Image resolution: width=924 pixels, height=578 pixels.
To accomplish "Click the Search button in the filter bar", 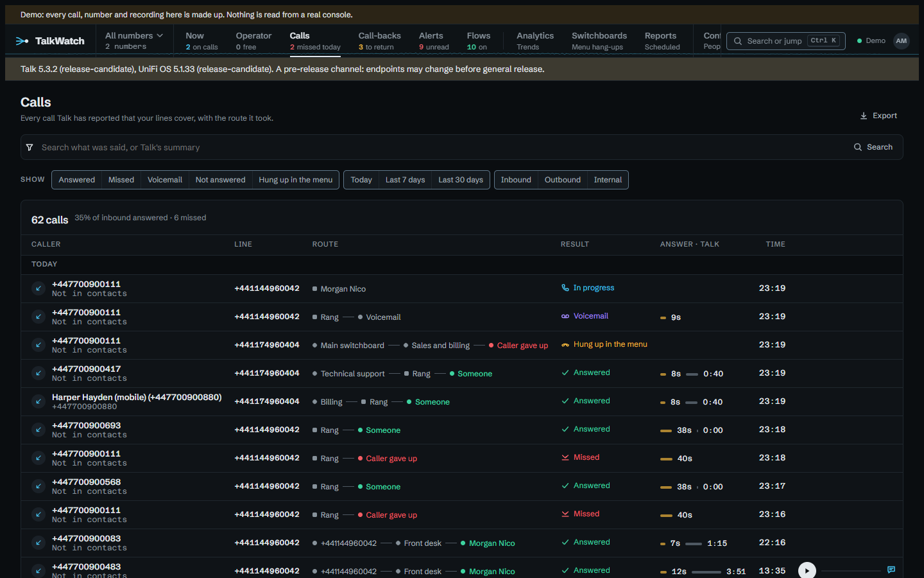I will [x=873, y=147].
